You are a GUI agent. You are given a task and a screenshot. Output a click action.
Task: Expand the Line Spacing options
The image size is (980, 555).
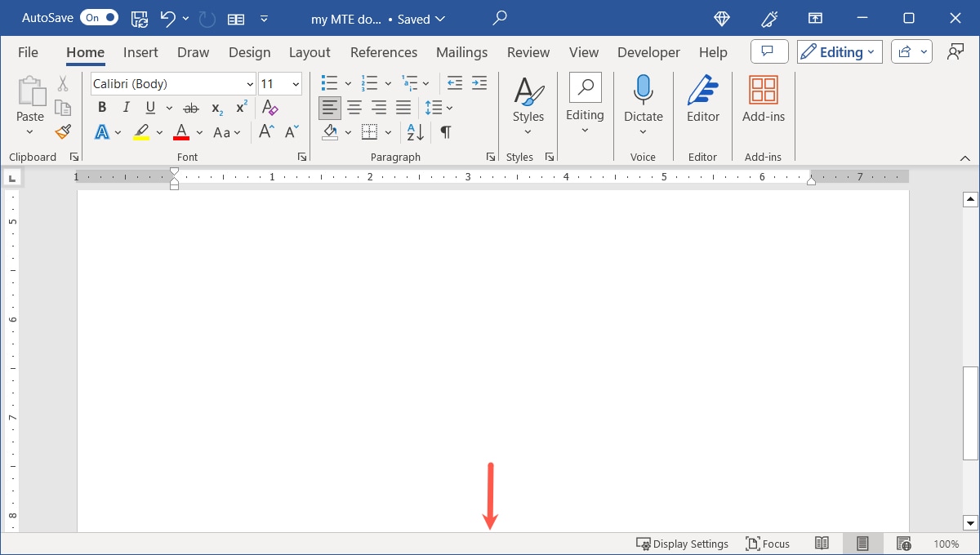448,107
